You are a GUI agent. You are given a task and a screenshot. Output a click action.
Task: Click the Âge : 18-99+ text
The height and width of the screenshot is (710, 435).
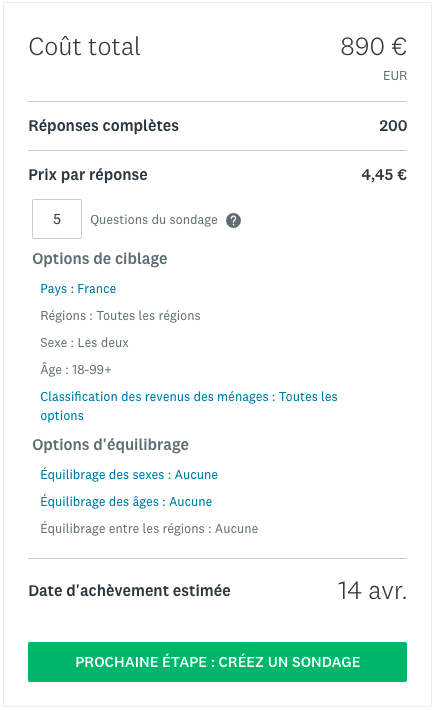click(x=76, y=369)
